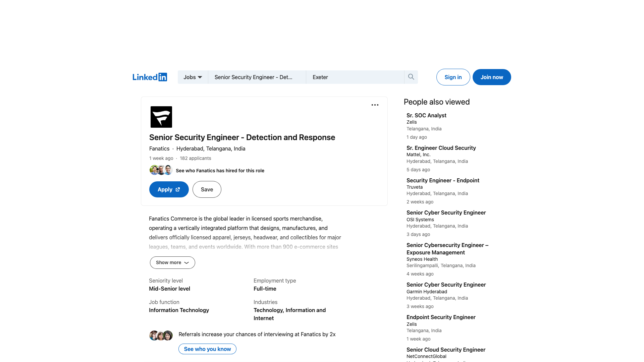Image resolution: width=644 pixels, height=362 pixels.
Task: Click the Exeter location field
Action: (355, 77)
